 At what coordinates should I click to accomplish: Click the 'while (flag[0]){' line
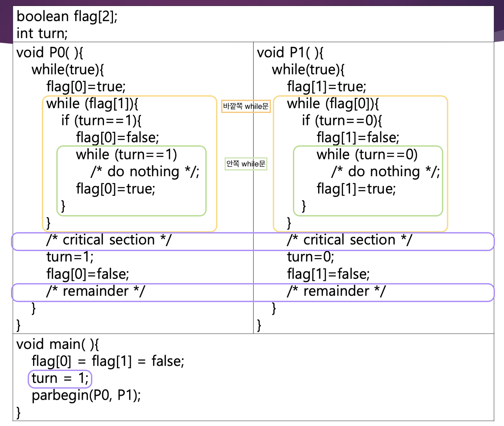click(333, 103)
